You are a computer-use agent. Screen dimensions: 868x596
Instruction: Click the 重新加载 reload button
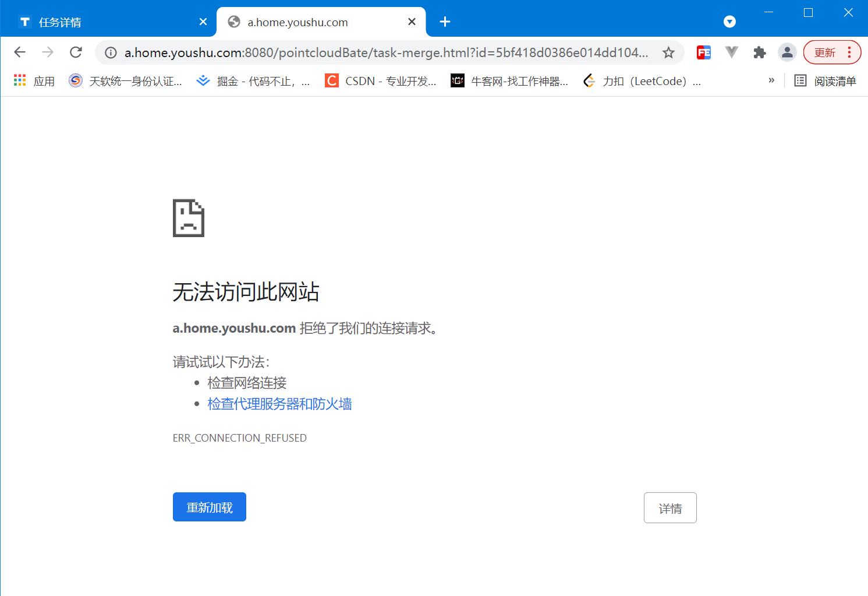[209, 507]
